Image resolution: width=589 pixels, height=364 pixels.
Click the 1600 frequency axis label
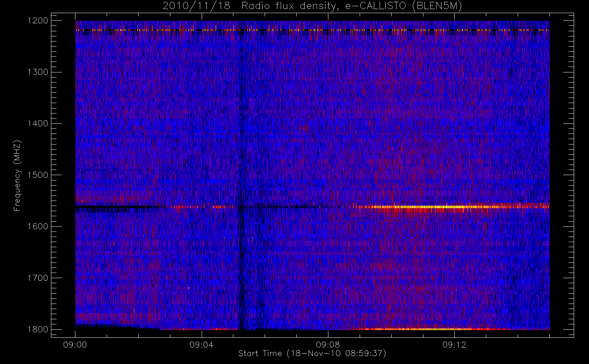(38, 226)
